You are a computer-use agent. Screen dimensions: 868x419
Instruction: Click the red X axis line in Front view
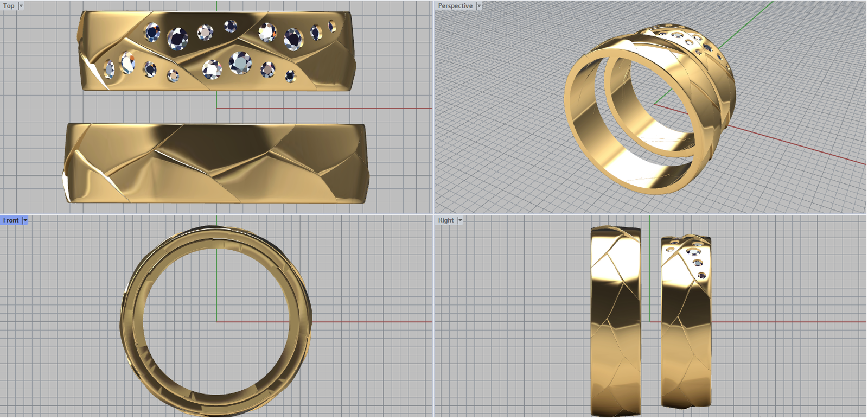(x=369, y=322)
